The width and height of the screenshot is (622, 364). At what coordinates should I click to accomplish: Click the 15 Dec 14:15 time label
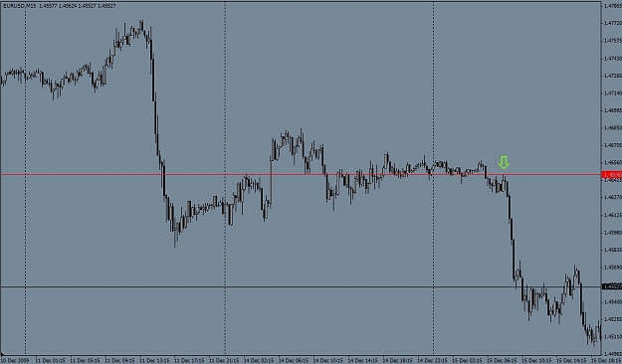pyautogui.click(x=572, y=360)
